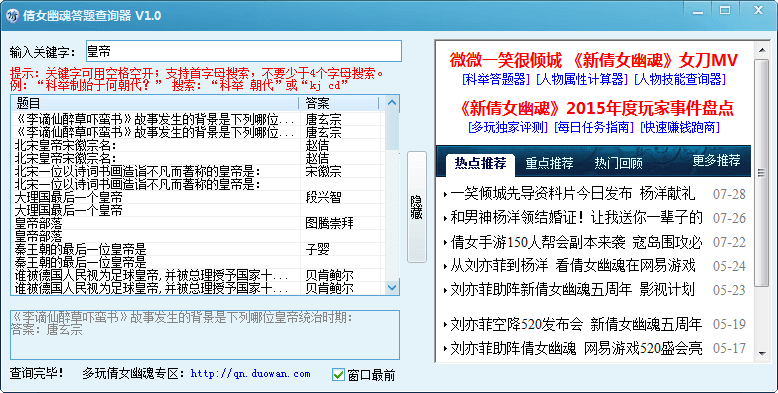Screen dimensions: 778x393
Task: Open the 人物属性计算器 link
Action: 583,79
